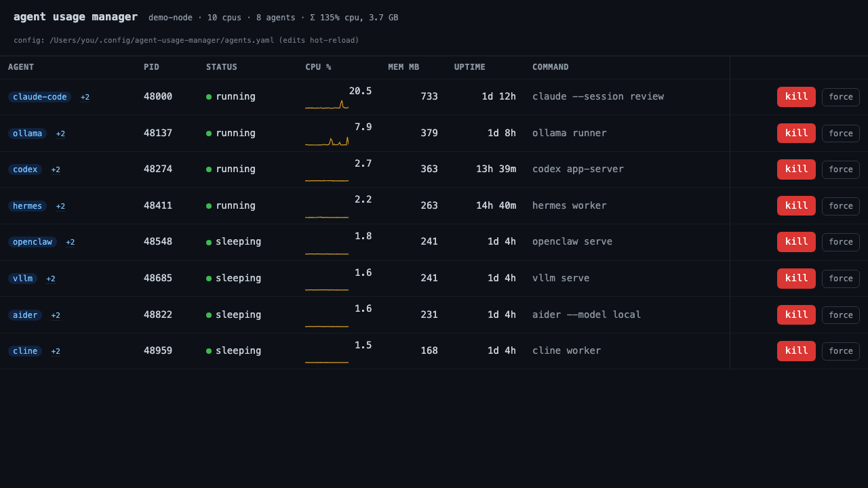
Task: Click the 13h 39m uptime value
Action: click(x=496, y=169)
